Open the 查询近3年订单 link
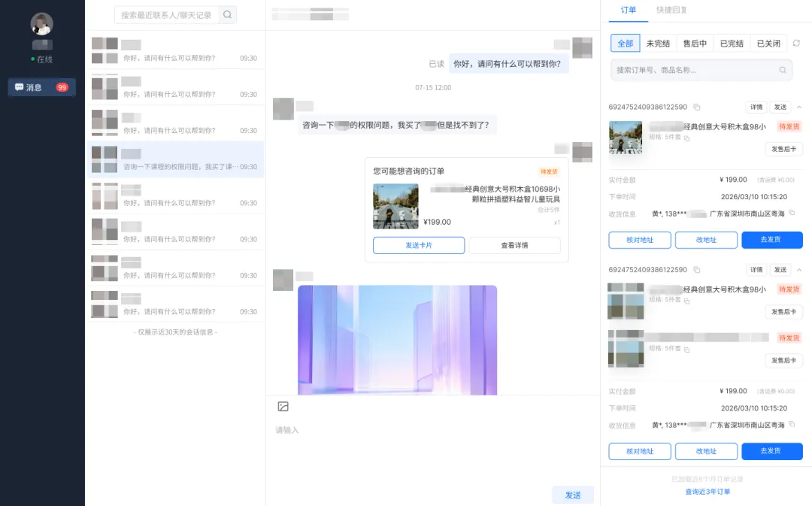The width and height of the screenshot is (812, 506). click(x=707, y=492)
